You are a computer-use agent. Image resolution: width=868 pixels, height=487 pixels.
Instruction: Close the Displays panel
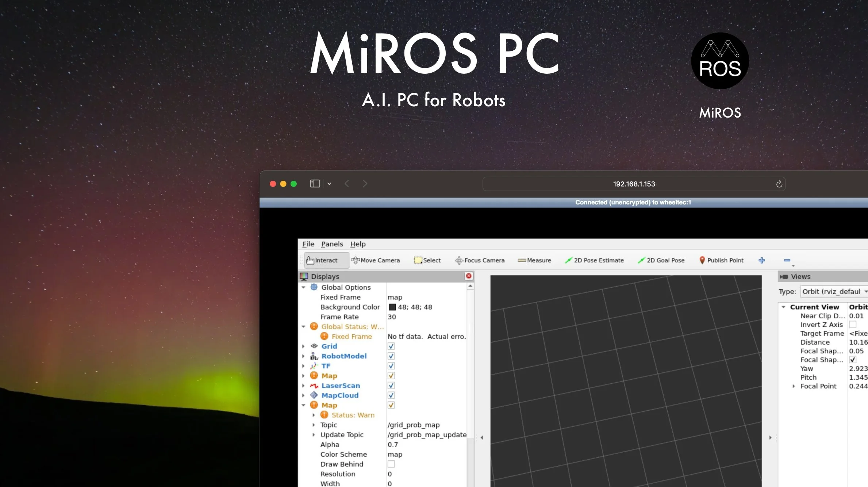[469, 276]
